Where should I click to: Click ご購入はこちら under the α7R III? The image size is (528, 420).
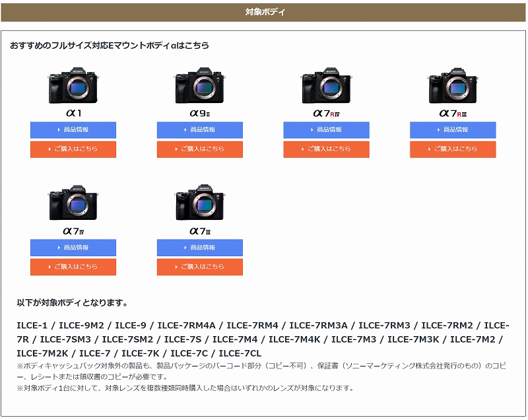pos(453,149)
